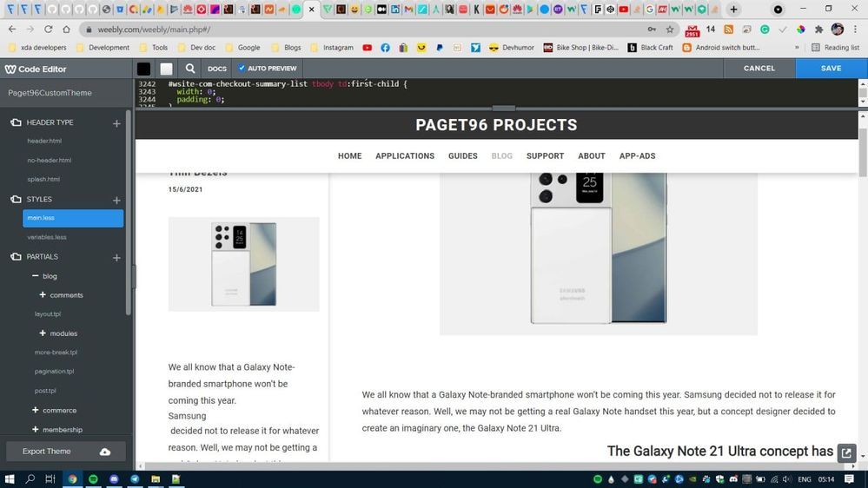Add a new file to STYLES section
Screen dimensions: 868x488
pos(116,200)
